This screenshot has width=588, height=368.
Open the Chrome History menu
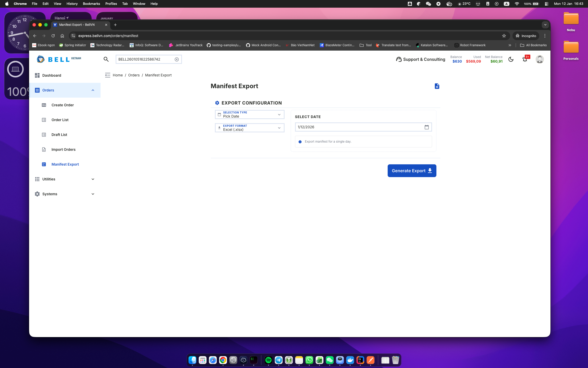(x=72, y=4)
